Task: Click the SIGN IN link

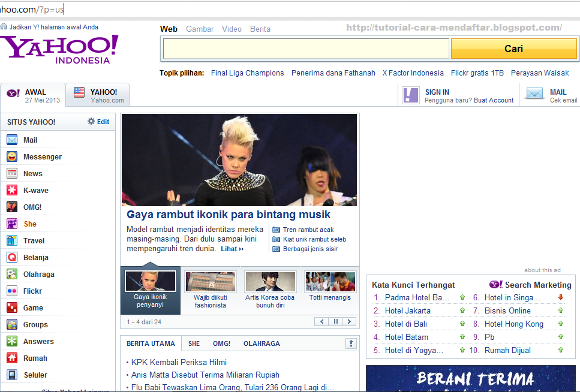Action: 437,92
